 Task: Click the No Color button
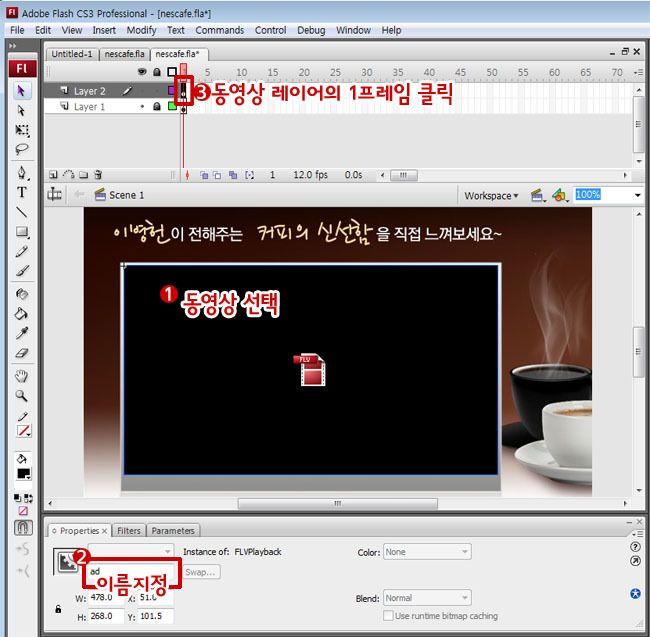[23, 511]
